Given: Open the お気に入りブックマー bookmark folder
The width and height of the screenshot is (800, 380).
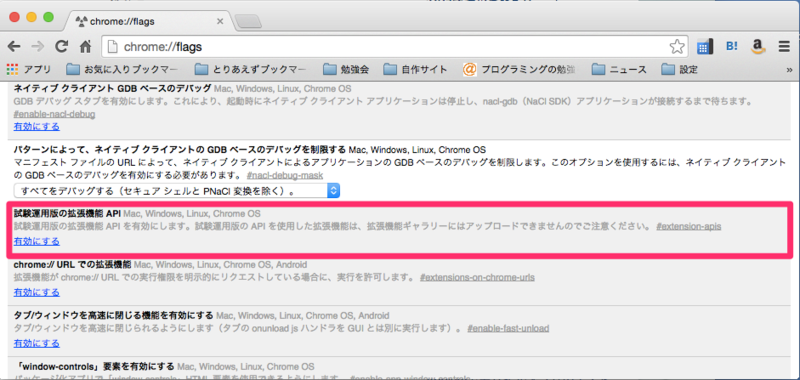Looking at the screenshot, I should pyautogui.click(x=123, y=69).
